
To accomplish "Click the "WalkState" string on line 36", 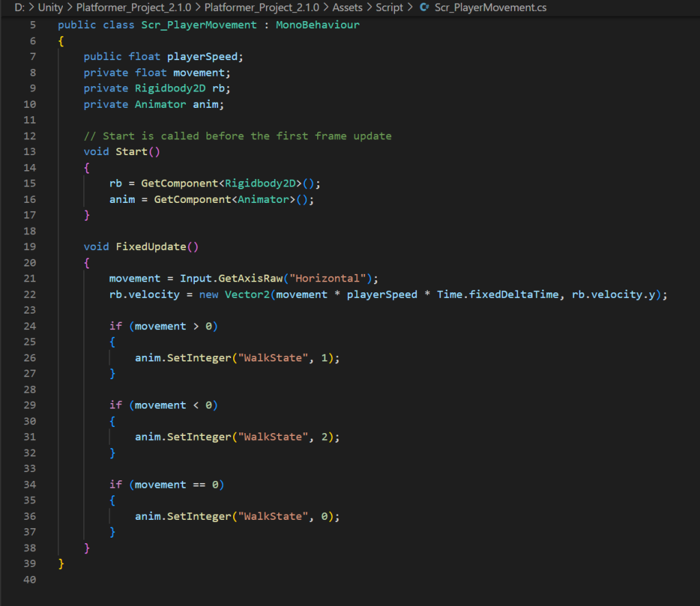I will pyautogui.click(x=269, y=517).
